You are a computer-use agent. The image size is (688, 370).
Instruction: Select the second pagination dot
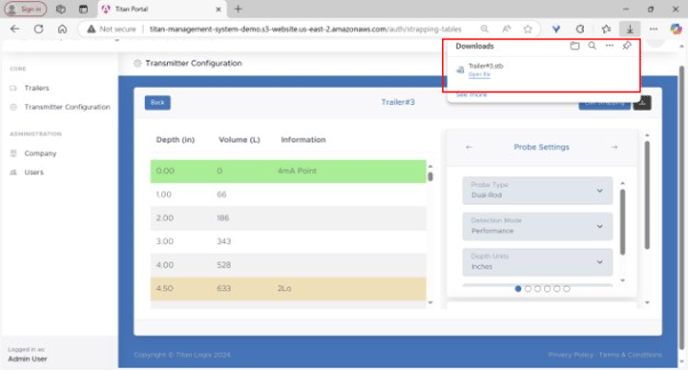(x=528, y=289)
